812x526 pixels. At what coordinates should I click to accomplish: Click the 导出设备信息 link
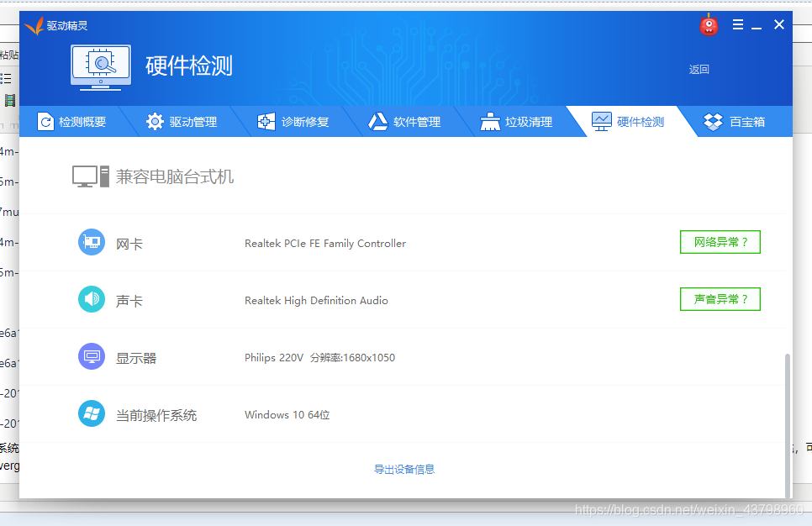pos(404,469)
